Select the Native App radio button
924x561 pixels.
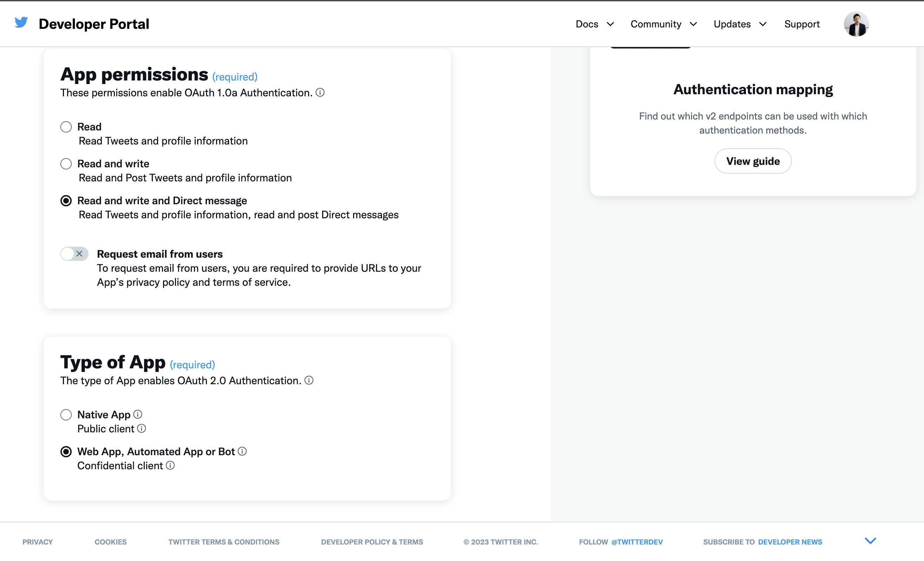click(66, 415)
